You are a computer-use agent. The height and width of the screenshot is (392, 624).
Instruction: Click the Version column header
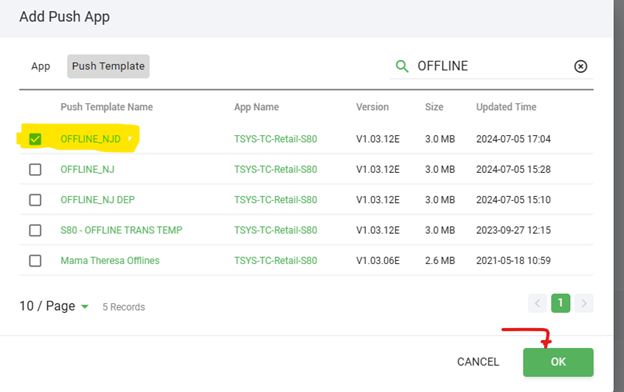372,107
